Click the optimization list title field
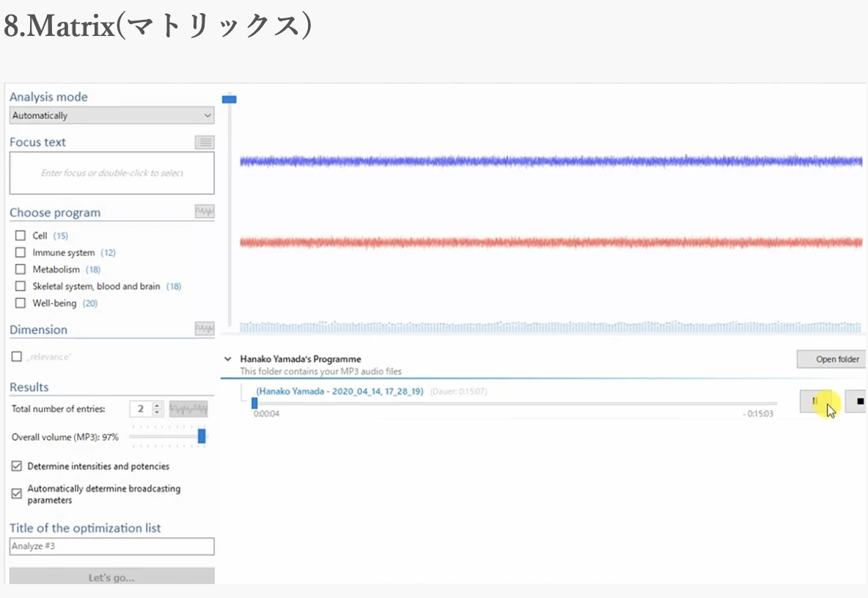This screenshot has width=868, height=598. coord(111,547)
